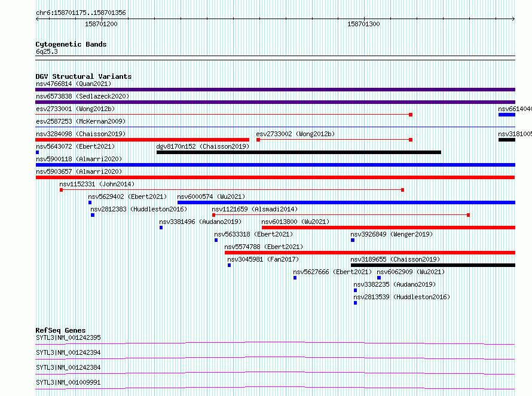Click the nsv3926849 (Wenger2019) blue marker
Screen dimensions: 532x396
click(x=353, y=240)
